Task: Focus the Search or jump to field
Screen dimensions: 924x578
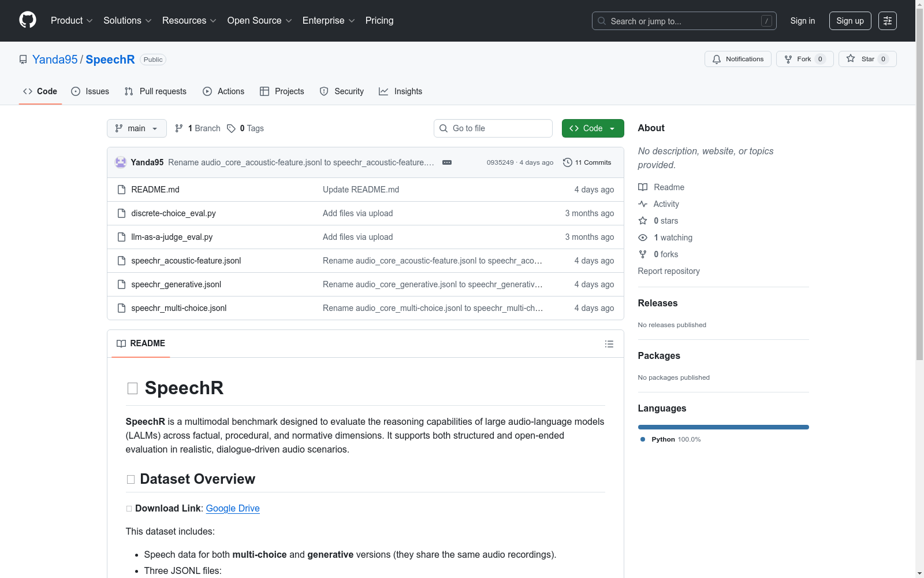Action: (x=684, y=21)
